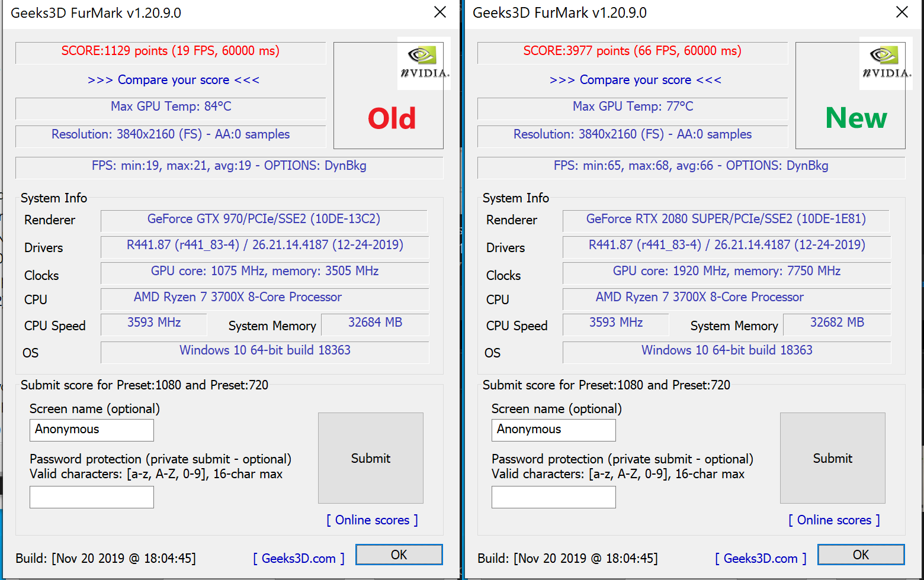
Task: Visit Geeks3D.com link in the GTX 970 window
Action: (x=299, y=559)
